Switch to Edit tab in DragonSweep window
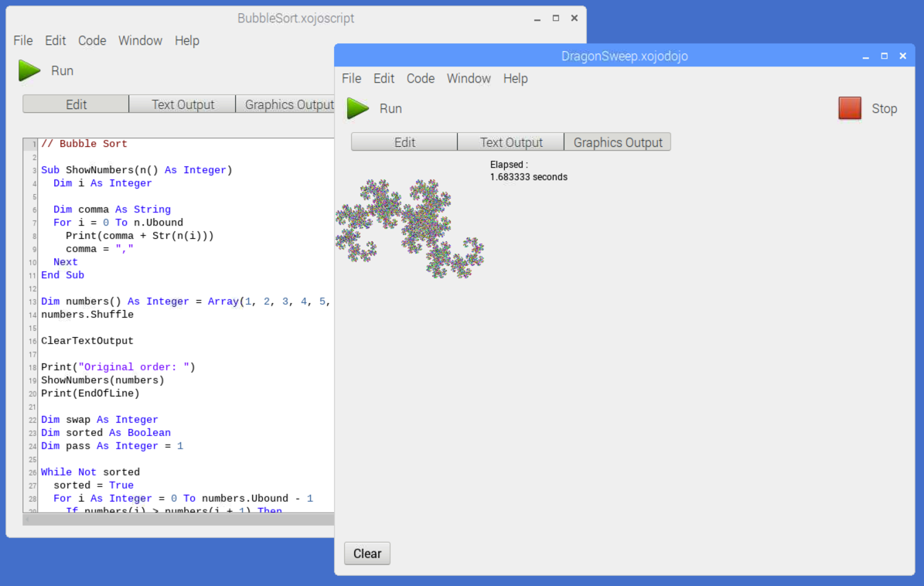 click(404, 142)
